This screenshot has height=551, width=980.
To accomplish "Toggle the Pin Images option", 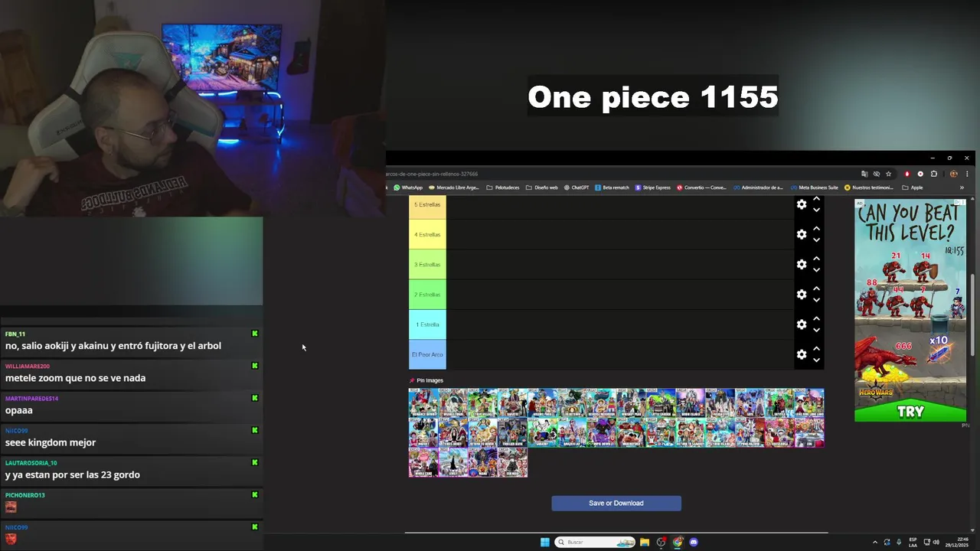I will (426, 380).
